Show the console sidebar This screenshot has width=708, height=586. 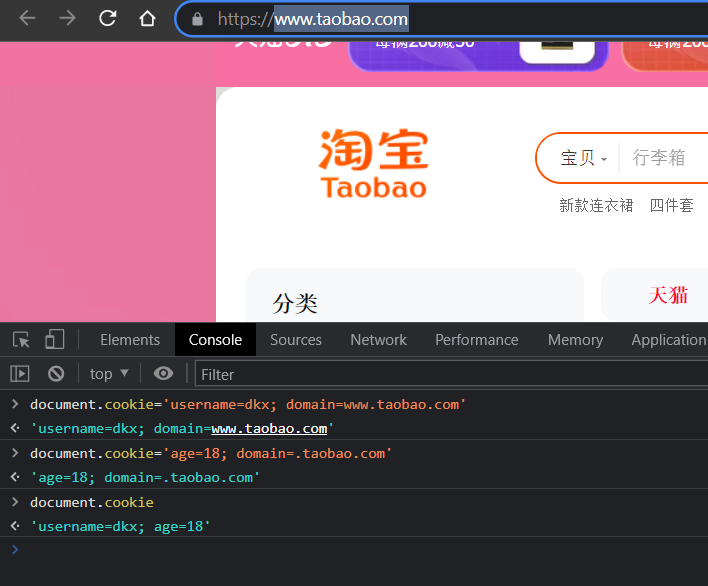(x=19, y=373)
